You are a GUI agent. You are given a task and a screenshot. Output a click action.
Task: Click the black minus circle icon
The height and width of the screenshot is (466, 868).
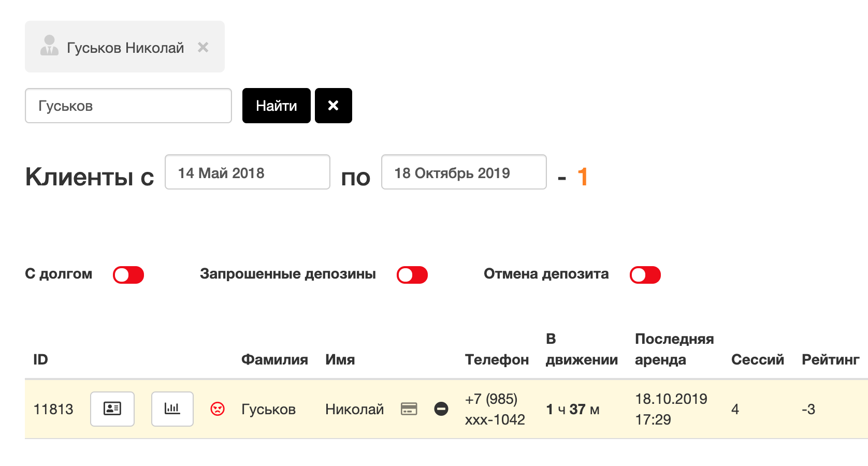441,409
